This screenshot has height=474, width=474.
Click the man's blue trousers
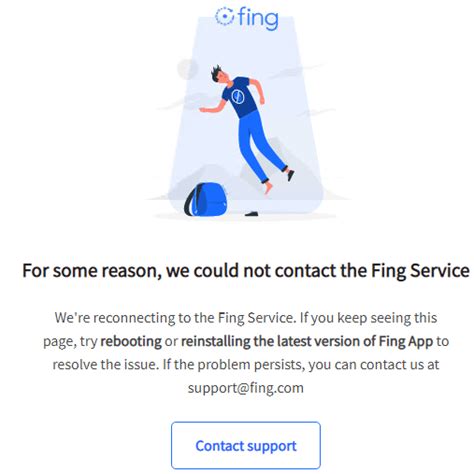[260, 145]
